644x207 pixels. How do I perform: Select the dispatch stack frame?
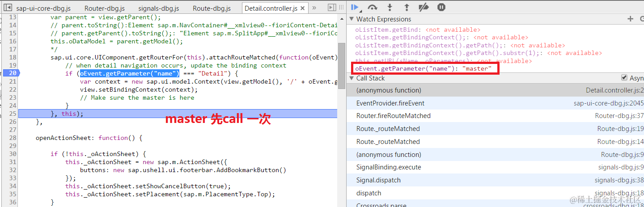point(495,193)
